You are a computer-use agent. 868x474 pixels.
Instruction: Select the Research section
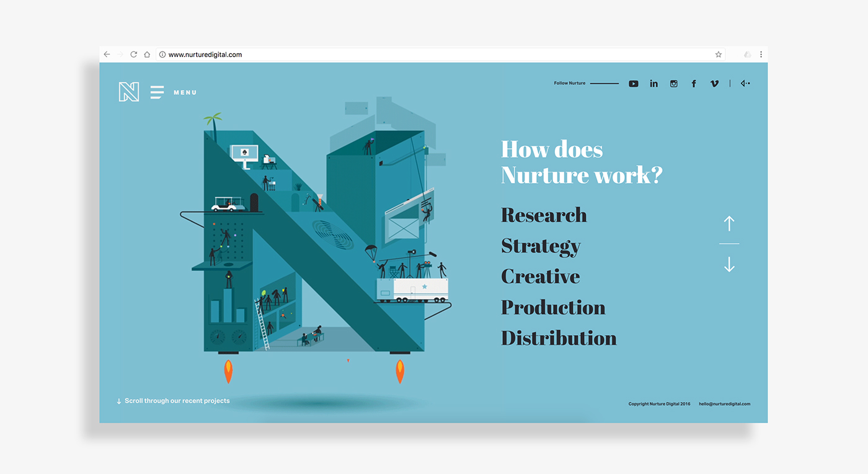[544, 215]
